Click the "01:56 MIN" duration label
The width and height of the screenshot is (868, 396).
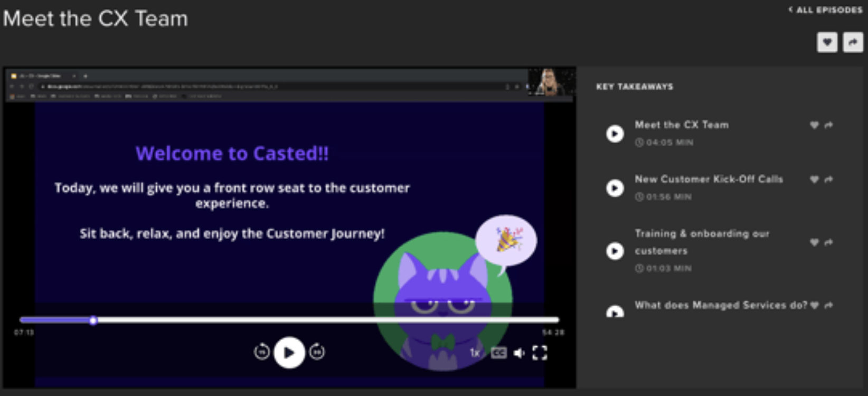663,197
